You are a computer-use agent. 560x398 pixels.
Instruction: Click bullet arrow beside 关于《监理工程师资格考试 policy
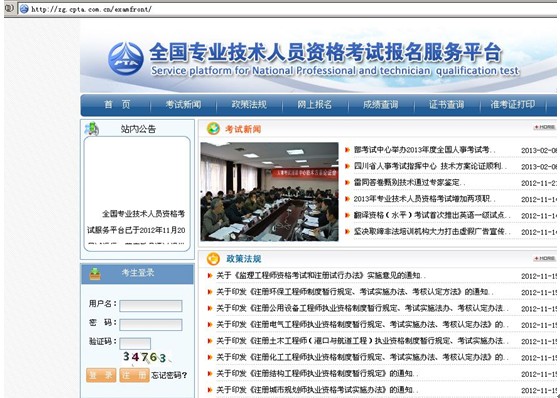(x=210, y=276)
